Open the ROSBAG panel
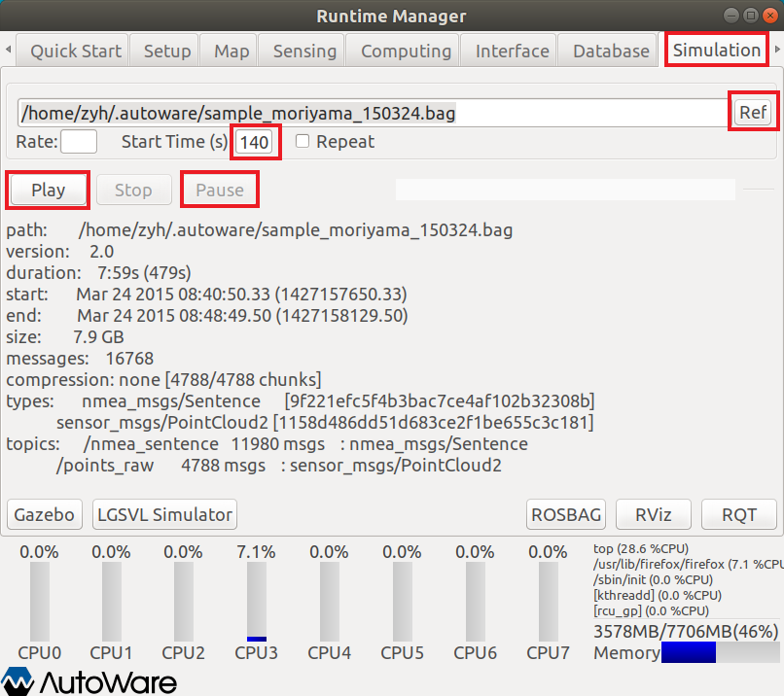Viewport: 784px width, 696px height. point(565,514)
